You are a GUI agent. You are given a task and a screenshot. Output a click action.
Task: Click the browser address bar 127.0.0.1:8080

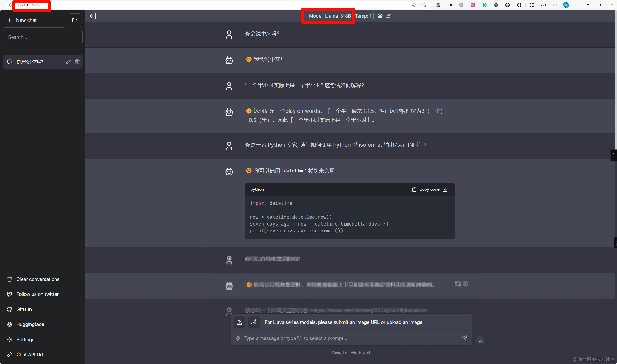[29, 5]
